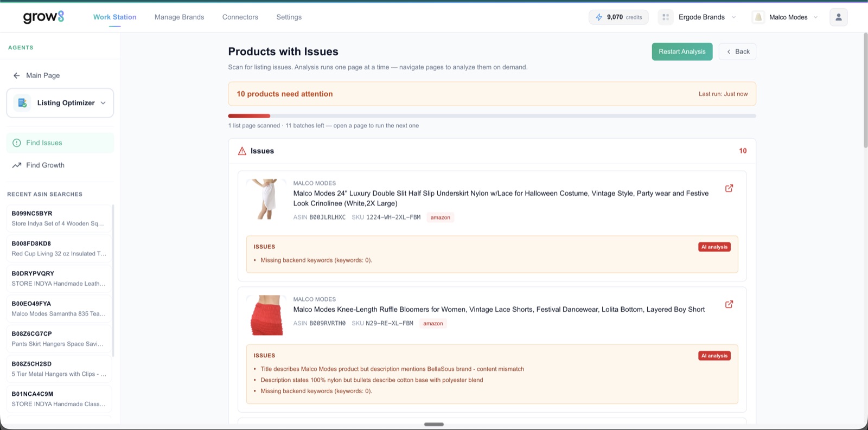
Task: Open recent search B099NC5BYR
Action: point(59,219)
